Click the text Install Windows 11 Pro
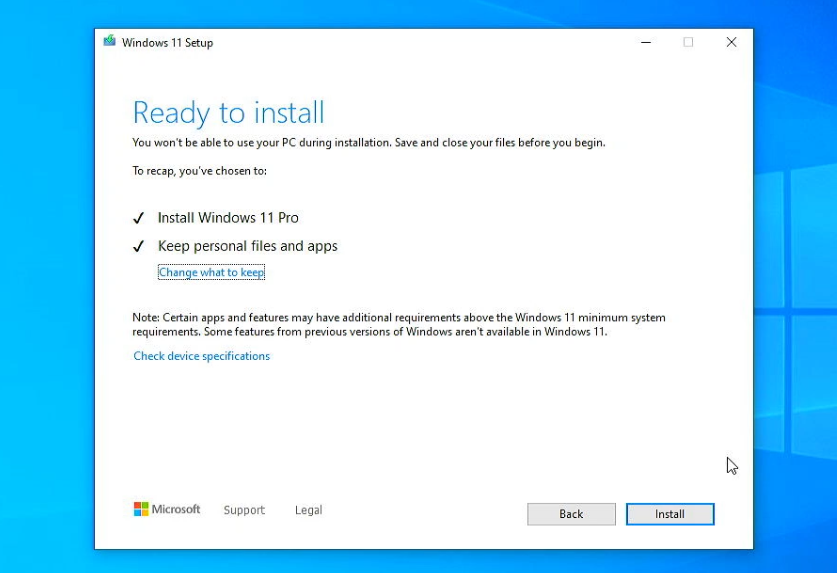The image size is (837, 573). 228,218
